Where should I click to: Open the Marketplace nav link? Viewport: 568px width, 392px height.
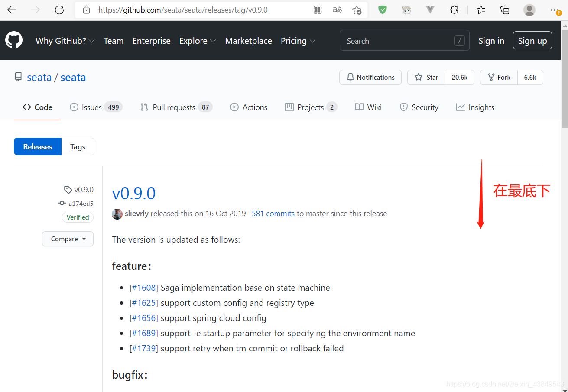(248, 41)
